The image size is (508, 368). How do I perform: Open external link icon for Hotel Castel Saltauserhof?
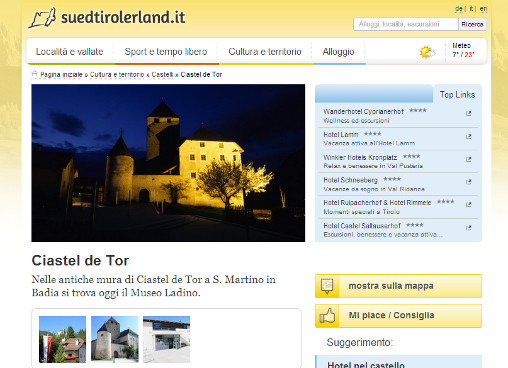[468, 228]
